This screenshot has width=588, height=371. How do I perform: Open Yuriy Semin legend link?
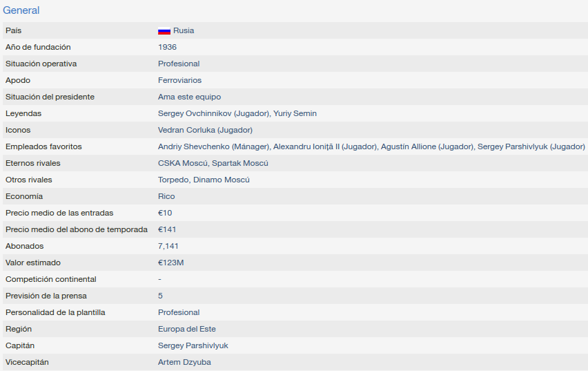coord(295,113)
